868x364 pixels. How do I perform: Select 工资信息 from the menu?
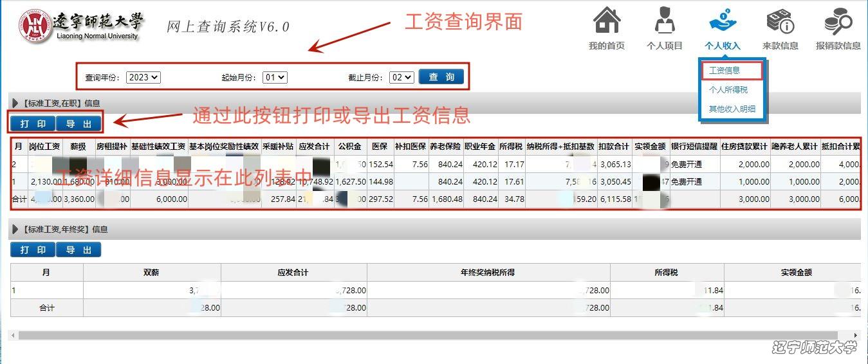[725, 71]
